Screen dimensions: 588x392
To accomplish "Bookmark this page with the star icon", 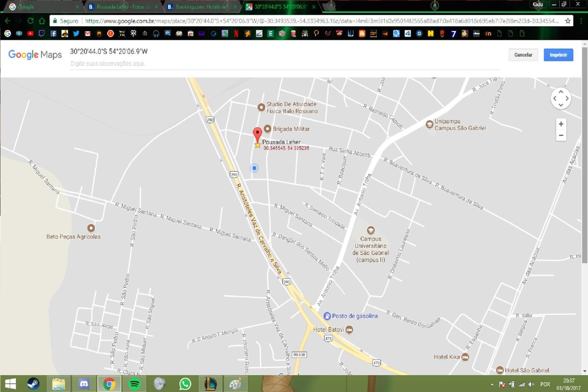I will (x=568, y=21).
